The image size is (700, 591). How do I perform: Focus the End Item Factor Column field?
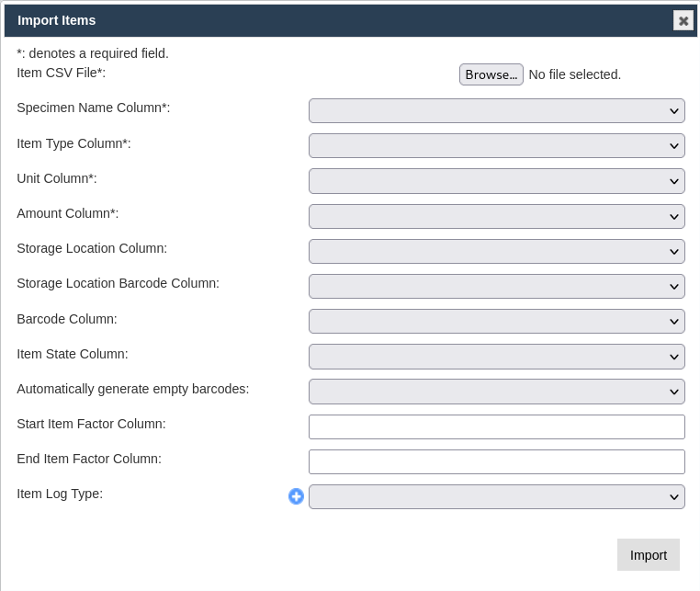pos(496,461)
